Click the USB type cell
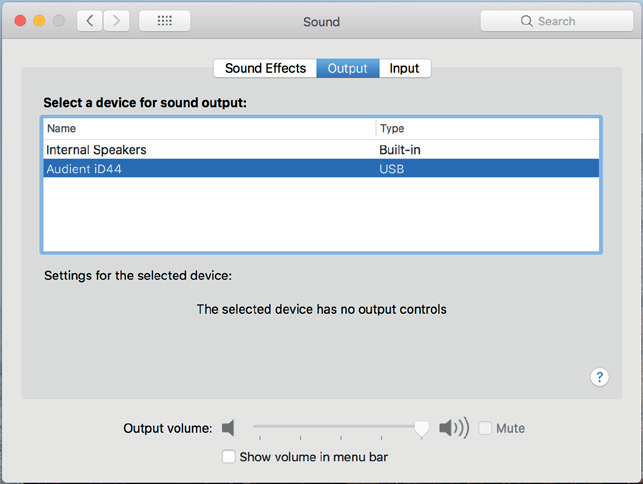 (392, 169)
